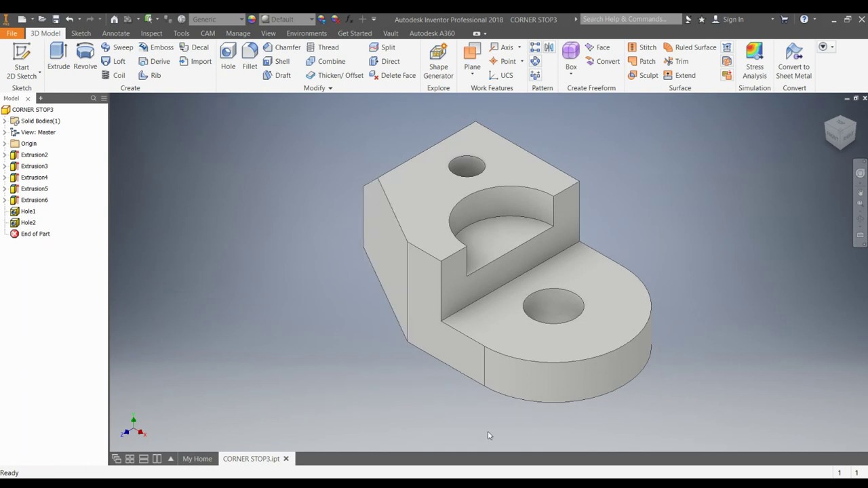
Task: Open the Manage tab
Action: [238, 33]
